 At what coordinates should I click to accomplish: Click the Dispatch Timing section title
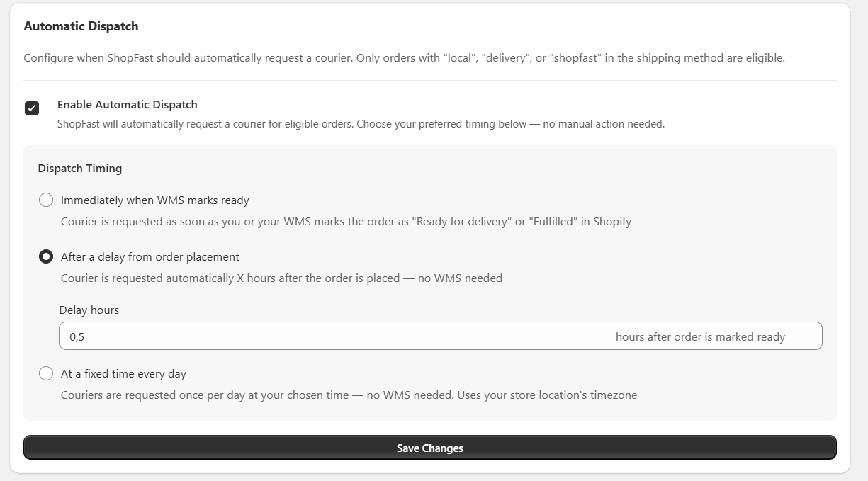79,169
